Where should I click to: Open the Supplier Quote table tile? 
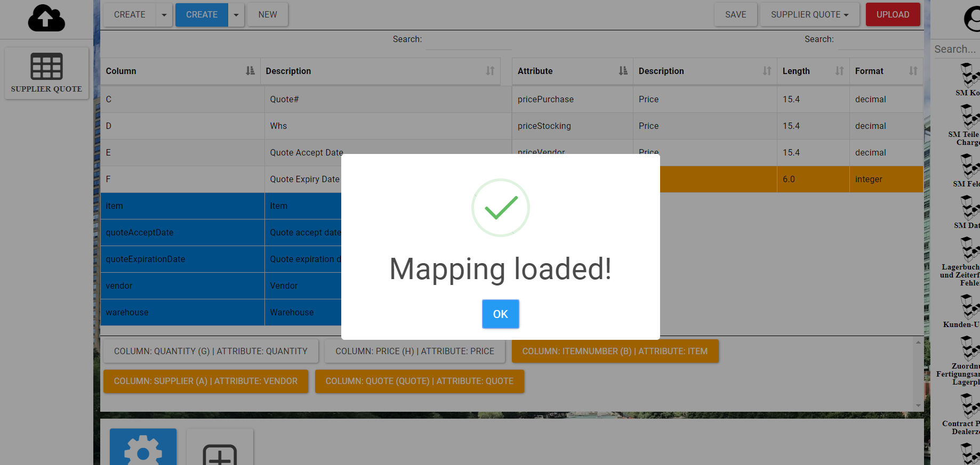click(x=46, y=73)
